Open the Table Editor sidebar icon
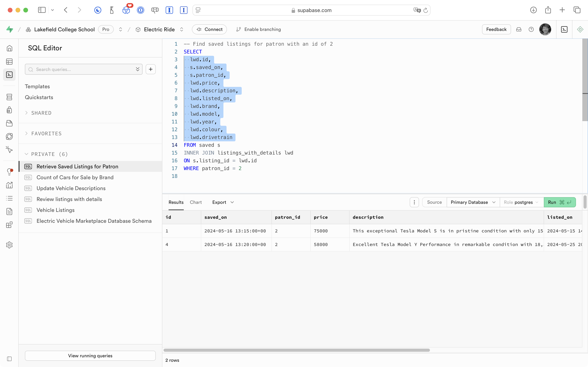Image resolution: width=588 pixels, height=367 pixels. 9,62
